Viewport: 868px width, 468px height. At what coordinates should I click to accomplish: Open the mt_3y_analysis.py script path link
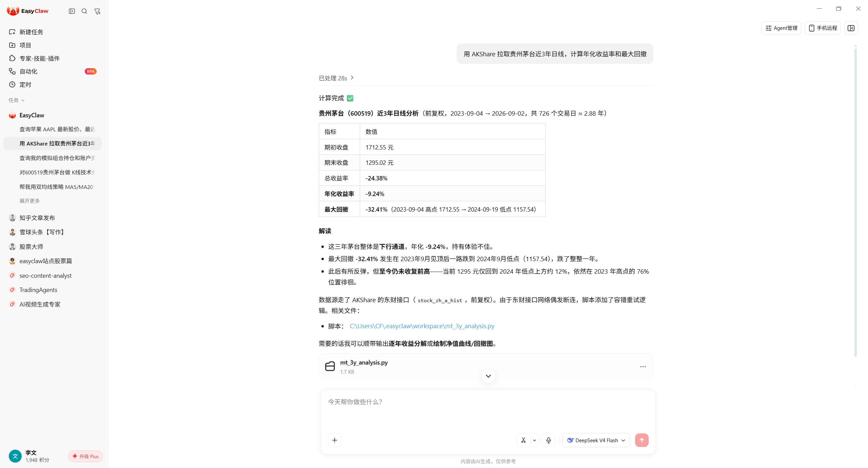click(422, 326)
